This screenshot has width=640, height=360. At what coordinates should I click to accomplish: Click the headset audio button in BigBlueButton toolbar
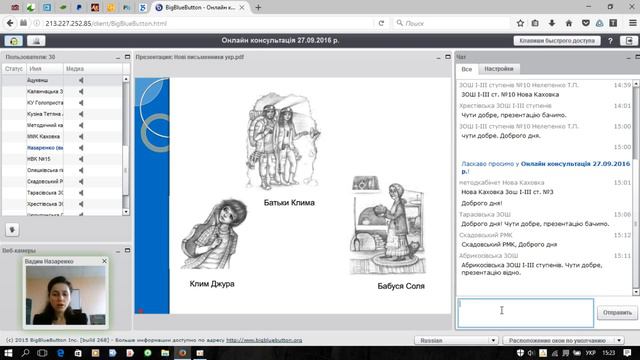[x=13, y=41]
